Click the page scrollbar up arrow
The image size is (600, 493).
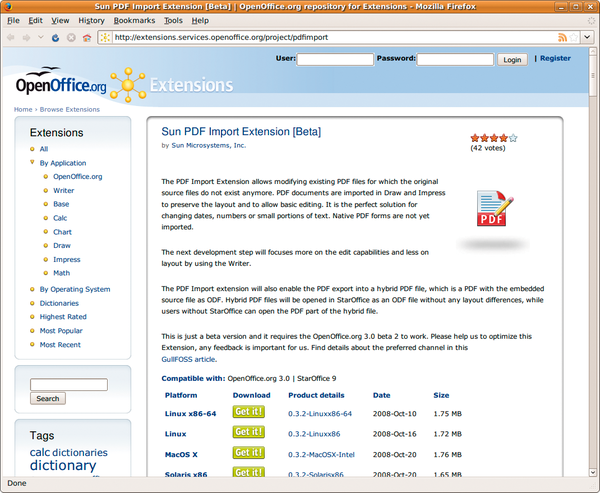point(593,52)
